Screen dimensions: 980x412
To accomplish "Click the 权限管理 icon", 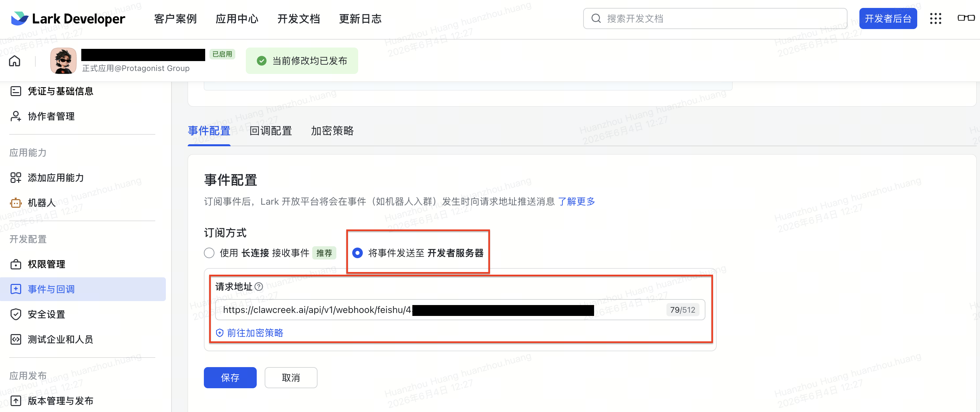I will point(16,264).
